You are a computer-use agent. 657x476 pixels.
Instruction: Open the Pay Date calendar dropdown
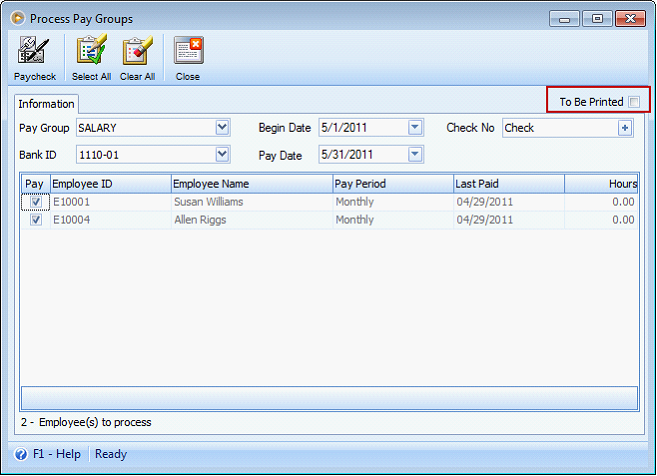point(415,154)
